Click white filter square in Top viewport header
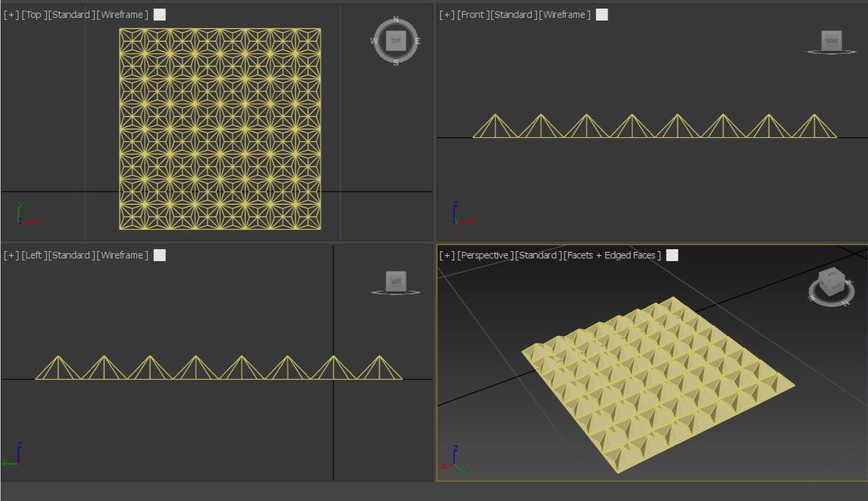This screenshot has height=501, width=868. (160, 15)
